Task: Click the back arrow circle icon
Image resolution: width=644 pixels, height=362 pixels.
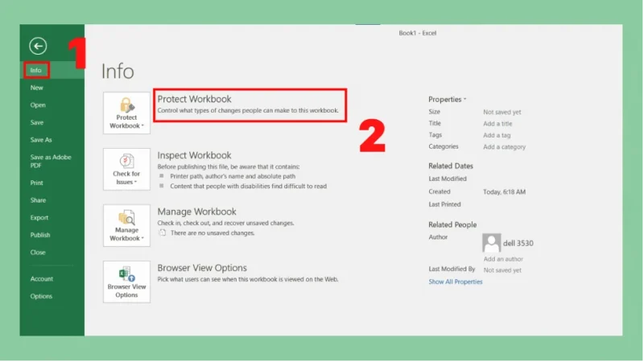Action: point(38,47)
